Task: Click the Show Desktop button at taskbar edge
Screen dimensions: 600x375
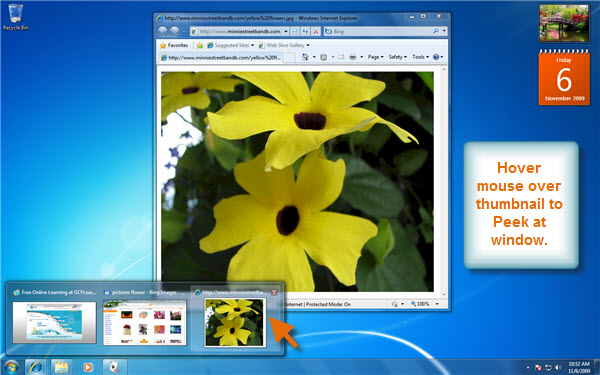Action: click(x=597, y=367)
